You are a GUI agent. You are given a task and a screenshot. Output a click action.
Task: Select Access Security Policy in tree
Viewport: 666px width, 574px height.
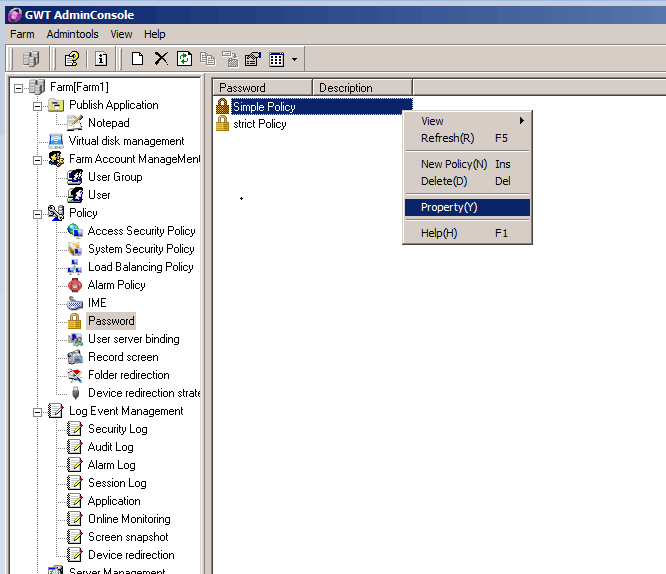(141, 231)
